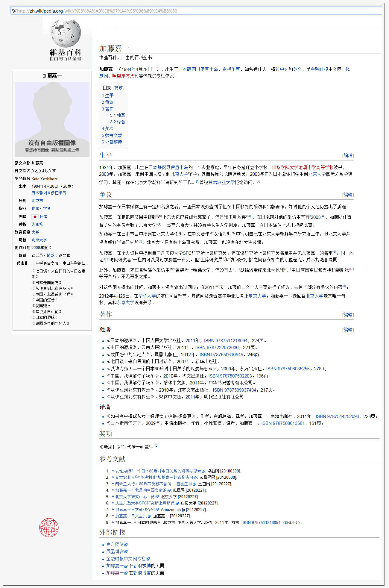
Task: Open 随笔 link in 体裁 row
Action: click(51, 255)
